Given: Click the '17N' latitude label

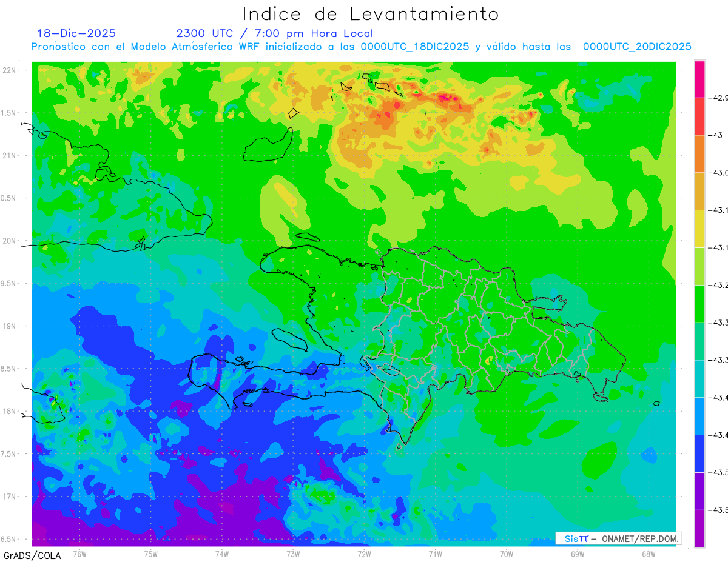Looking at the screenshot, I should (10, 497).
